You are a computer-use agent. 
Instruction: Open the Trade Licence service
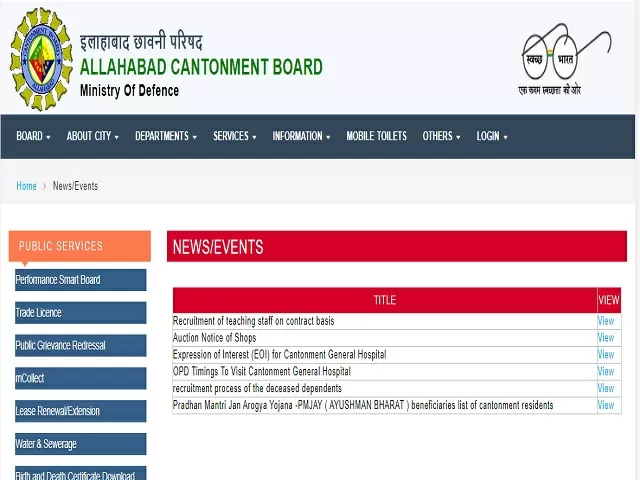(x=80, y=313)
